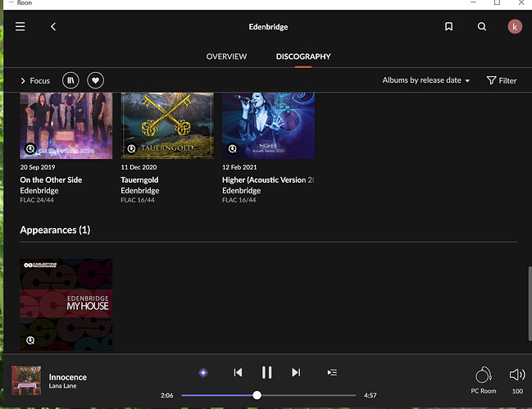
Task: Open the Tauerngold album title link
Action: pos(139,180)
